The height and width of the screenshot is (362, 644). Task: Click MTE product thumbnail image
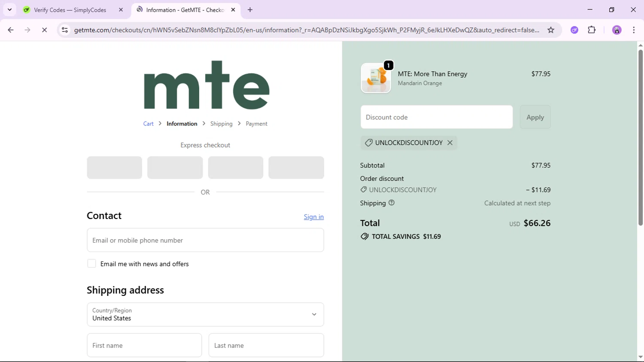[x=376, y=78]
